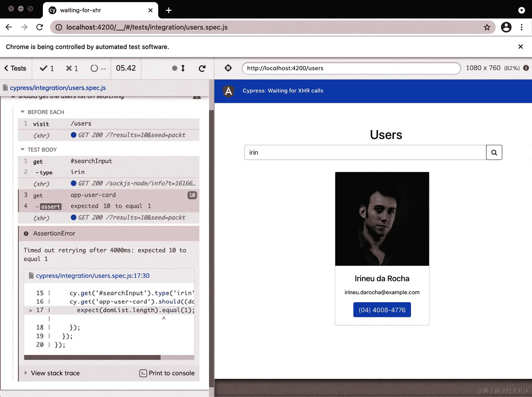The width and height of the screenshot is (532, 397).
Task: Click the AssertionError header
Action: point(109,234)
